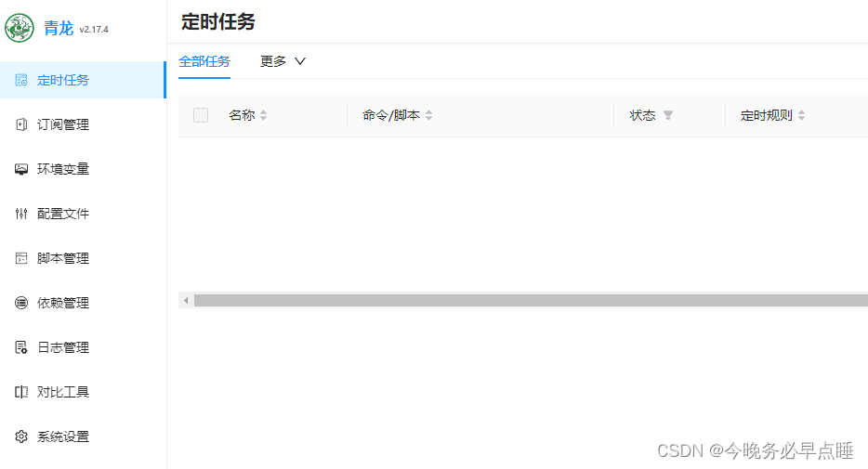Click the 系统设置 gear icon
Viewport: 868px width, 469px height.
click(x=21, y=436)
